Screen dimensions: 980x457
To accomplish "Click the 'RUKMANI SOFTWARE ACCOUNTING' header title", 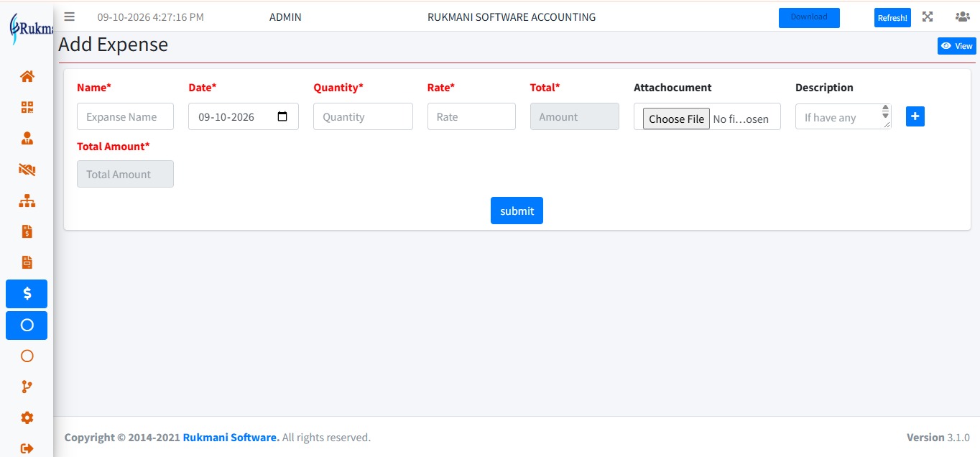I will (x=512, y=17).
